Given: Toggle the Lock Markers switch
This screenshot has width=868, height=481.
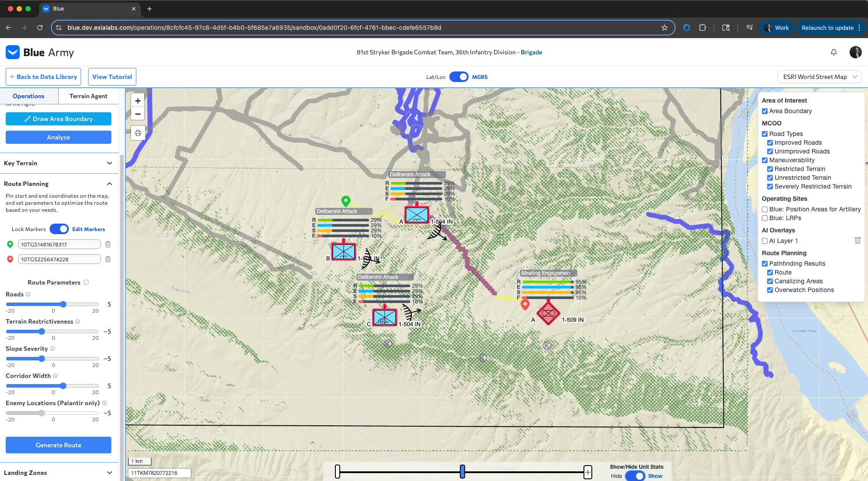Looking at the screenshot, I should click(59, 229).
